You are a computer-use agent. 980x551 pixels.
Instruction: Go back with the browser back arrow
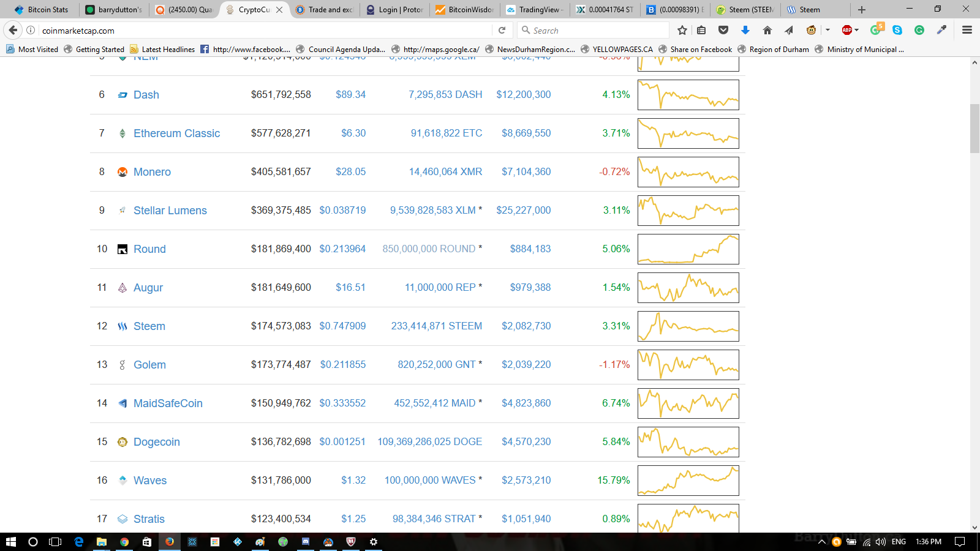point(13,30)
